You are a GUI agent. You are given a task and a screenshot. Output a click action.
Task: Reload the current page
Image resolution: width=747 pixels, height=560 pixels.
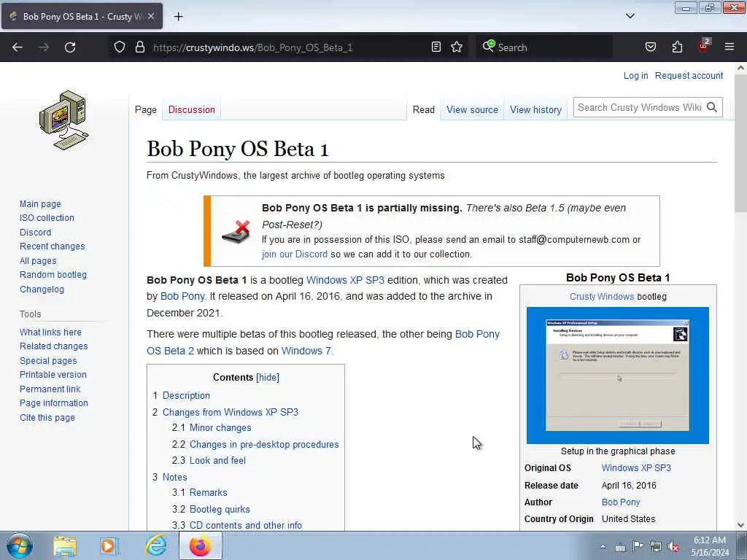point(70,47)
